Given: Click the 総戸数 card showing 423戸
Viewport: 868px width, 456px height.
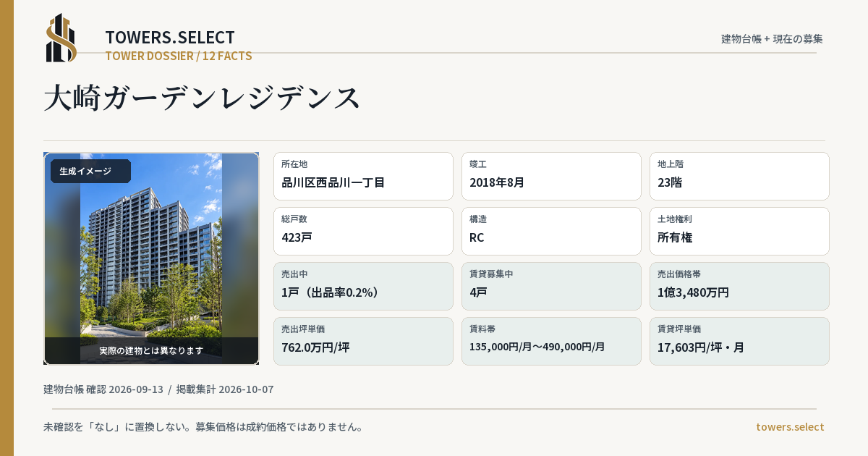Looking at the screenshot, I should 363,231.
